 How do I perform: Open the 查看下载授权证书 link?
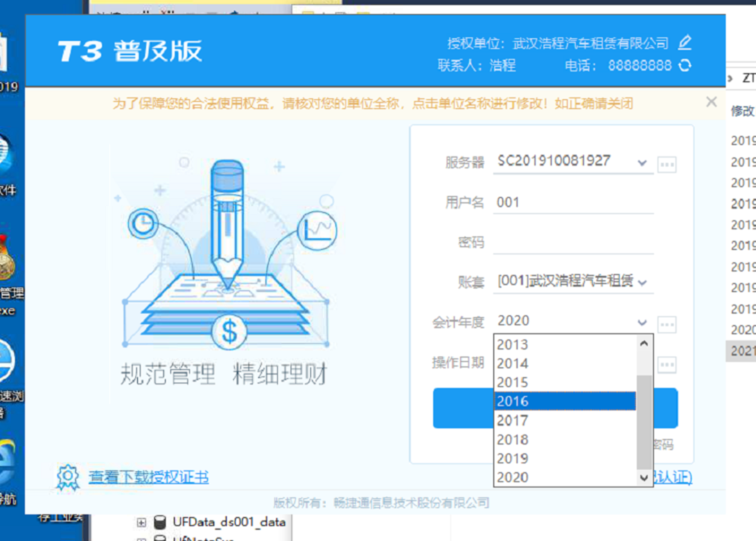pos(148,477)
